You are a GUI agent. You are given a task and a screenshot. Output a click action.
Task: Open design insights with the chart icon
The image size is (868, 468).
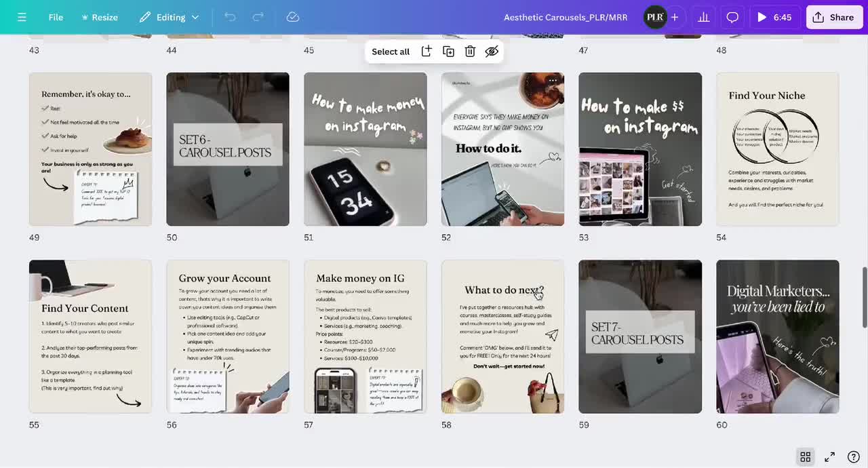point(703,17)
